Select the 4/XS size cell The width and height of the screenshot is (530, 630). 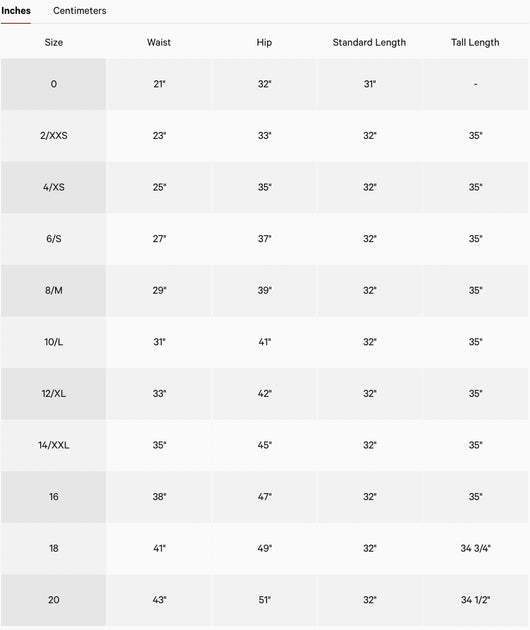pos(53,187)
